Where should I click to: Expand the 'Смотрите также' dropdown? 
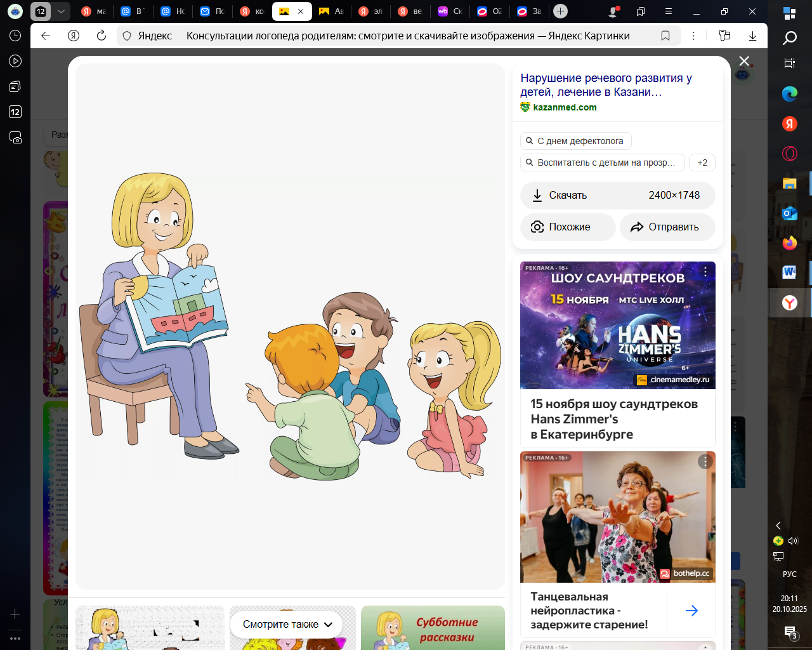(287, 624)
